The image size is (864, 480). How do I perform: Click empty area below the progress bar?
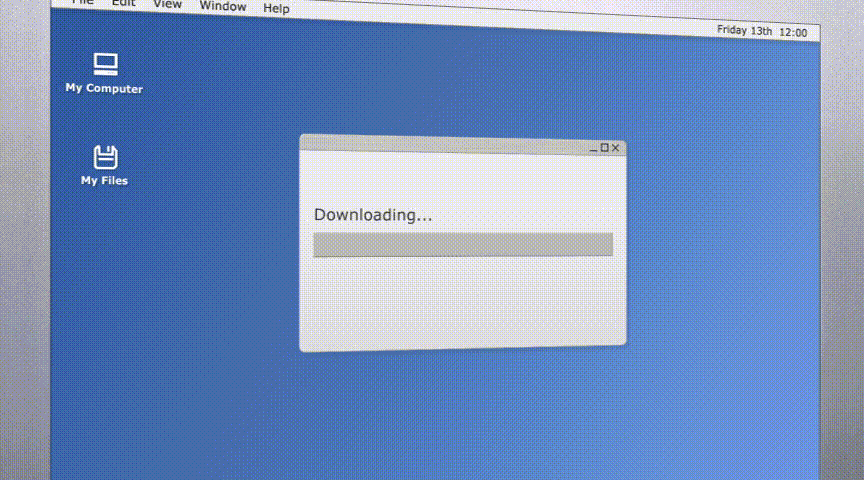462,300
